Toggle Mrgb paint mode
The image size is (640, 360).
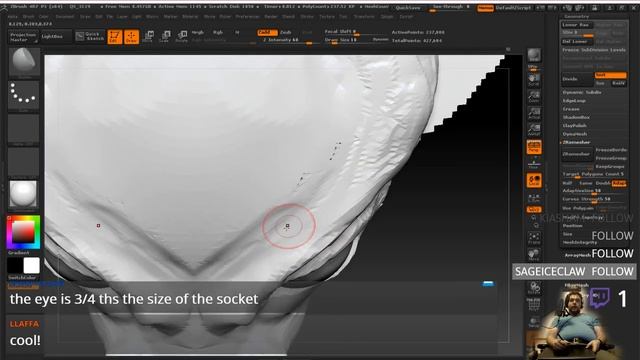coord(198,32)
